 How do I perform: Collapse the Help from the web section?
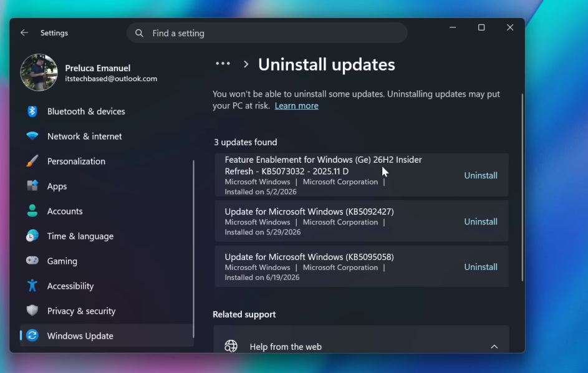494,347
